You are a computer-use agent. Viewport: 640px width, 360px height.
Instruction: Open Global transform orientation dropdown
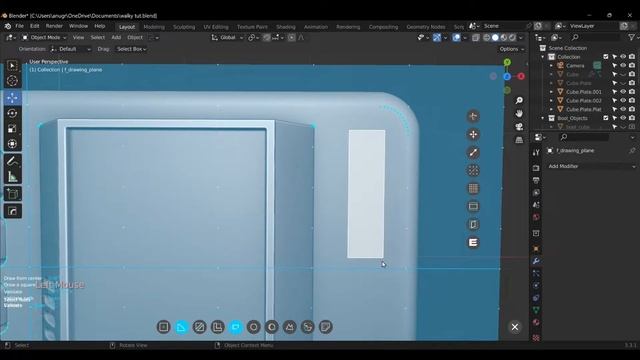[227, 38]
